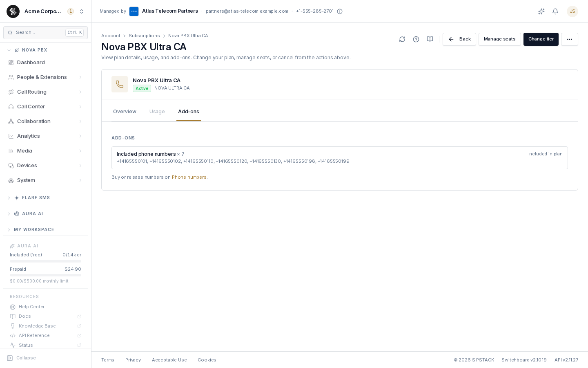Viewport: 588px width, 368px height.
Task: Open the documentation book icon
Action: click(x=430, y=39)
